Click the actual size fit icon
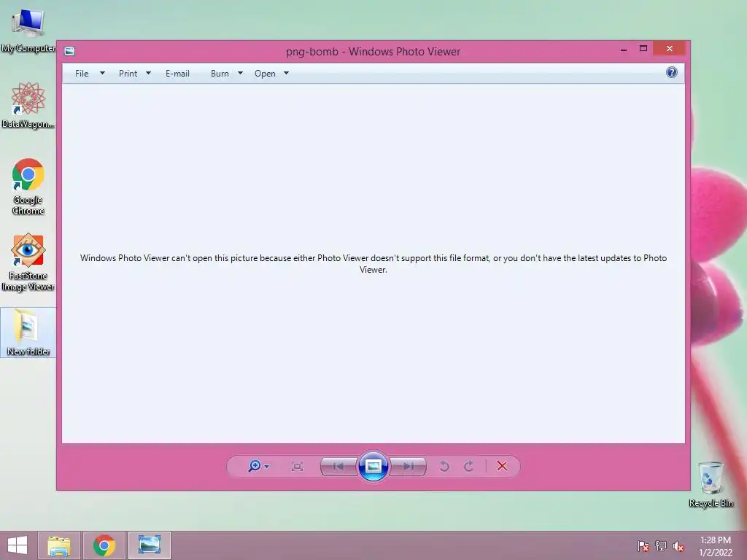The image size is (747, 560). point(297,466)
